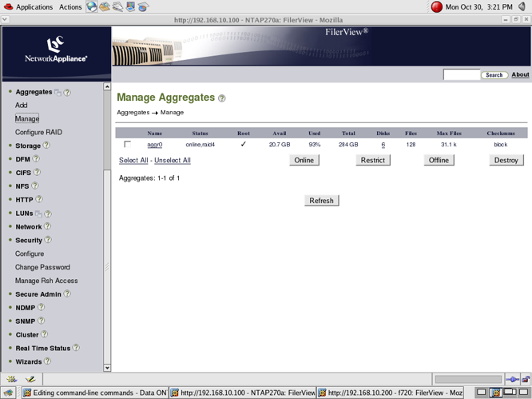This screenshot has width=532, height=399.
Task: Focus the FilerView search input field
Action: tap(462, 74)
